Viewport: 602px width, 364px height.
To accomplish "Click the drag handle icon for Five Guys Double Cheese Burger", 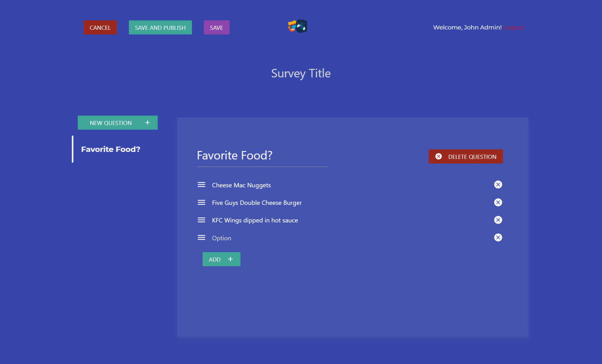I will coord(201,202).
